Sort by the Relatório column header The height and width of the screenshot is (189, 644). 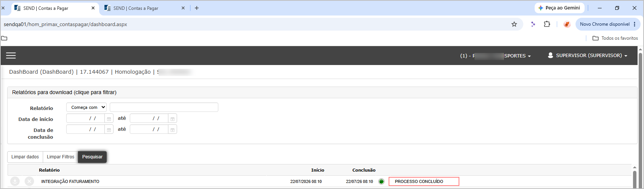(x=49, y=170)
